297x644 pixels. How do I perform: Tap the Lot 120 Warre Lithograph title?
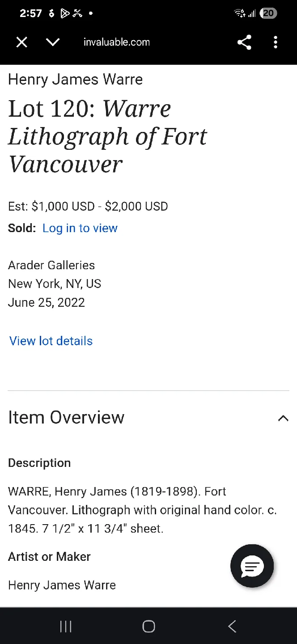coord(107,136)
